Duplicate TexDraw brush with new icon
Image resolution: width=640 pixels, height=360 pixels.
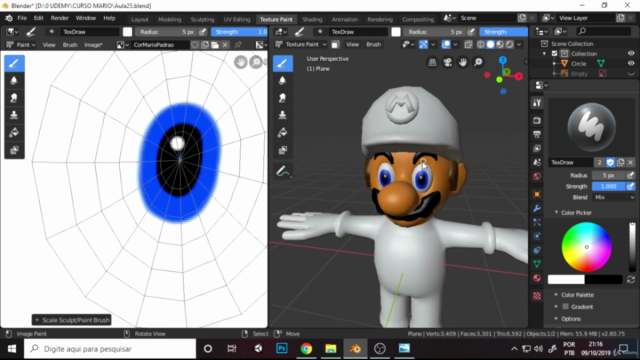click(620, 162)
